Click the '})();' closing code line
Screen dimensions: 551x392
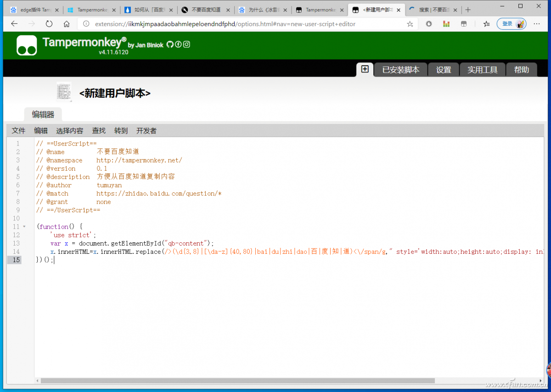[45, 260]
